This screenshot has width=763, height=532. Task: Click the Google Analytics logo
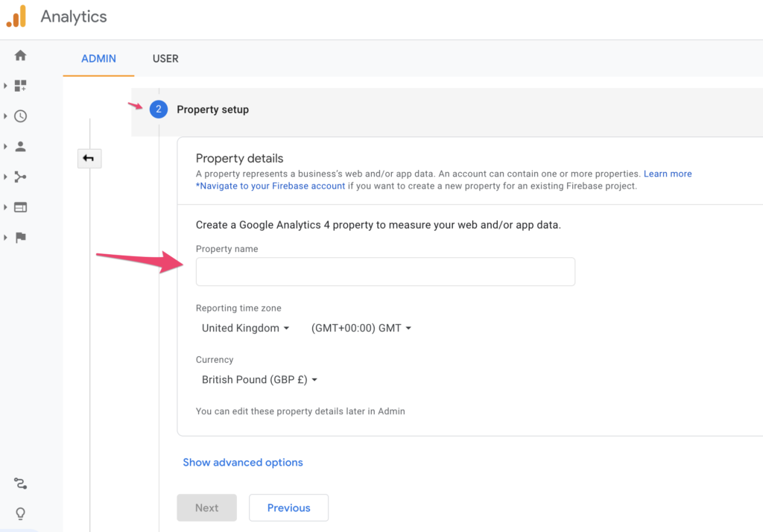[x=16, y=16]
